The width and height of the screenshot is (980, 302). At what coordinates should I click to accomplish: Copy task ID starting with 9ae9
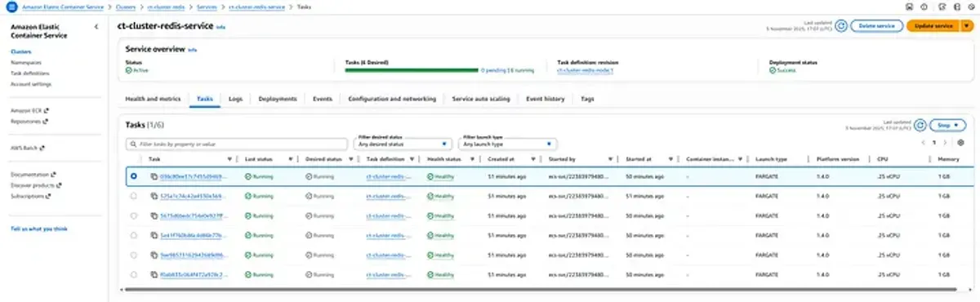coord(154,255)
